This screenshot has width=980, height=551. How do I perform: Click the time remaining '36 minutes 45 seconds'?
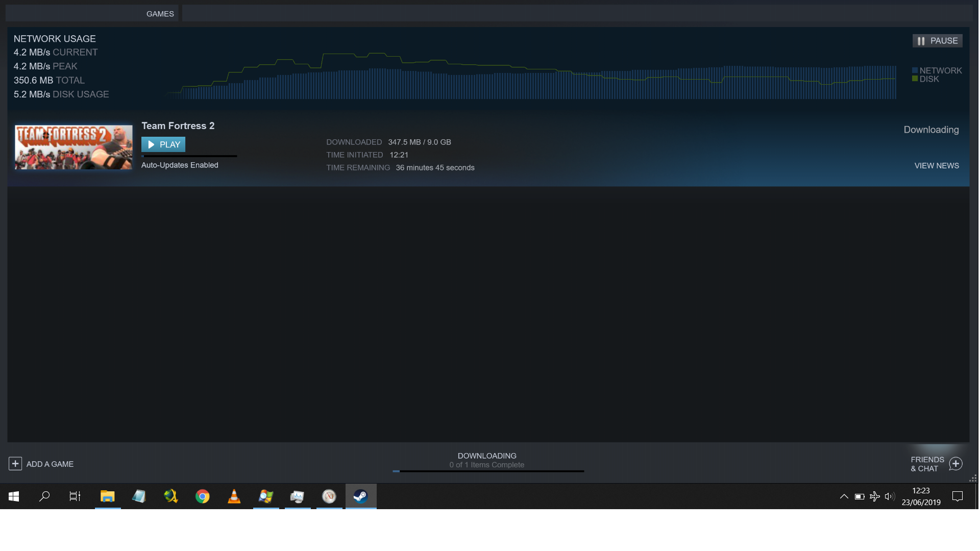tap(435, 168)
